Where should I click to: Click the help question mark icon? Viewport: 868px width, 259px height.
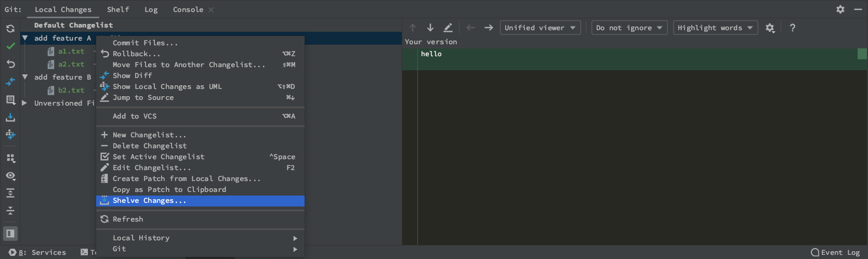point(792,28)
